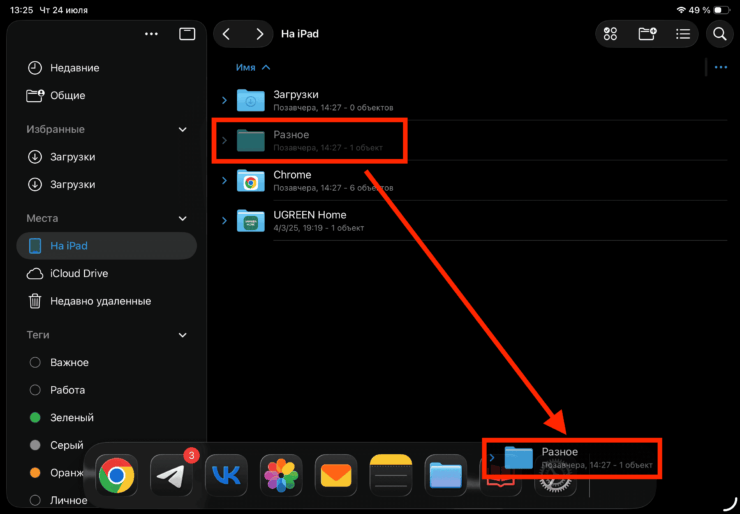Image resolution: width=740 pixels, height=514 pixels.
Task: Collapse the Избранные section
Action: pyautogui.click(x=182, y=129)
